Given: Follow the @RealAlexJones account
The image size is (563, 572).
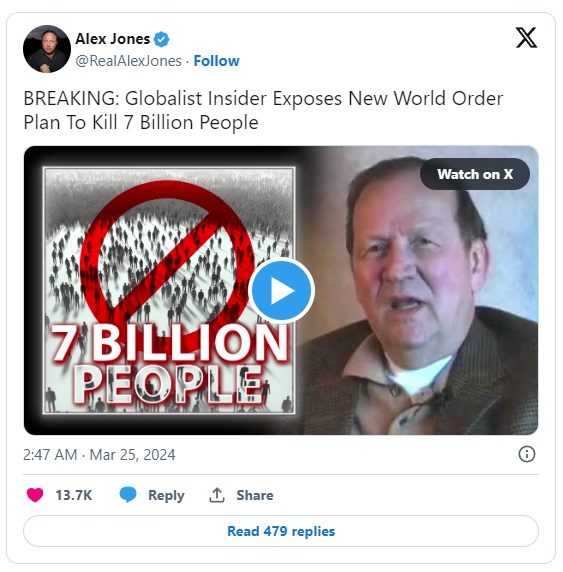Looking at the screenshot, I should tap(216, 61).
